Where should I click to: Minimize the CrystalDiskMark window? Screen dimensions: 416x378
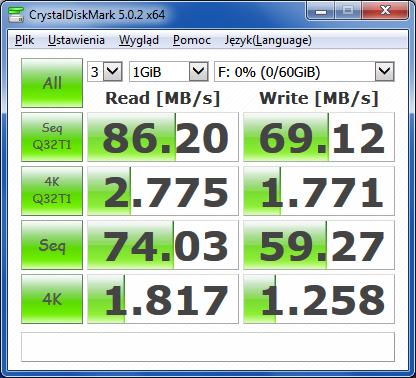pos(321,11)
